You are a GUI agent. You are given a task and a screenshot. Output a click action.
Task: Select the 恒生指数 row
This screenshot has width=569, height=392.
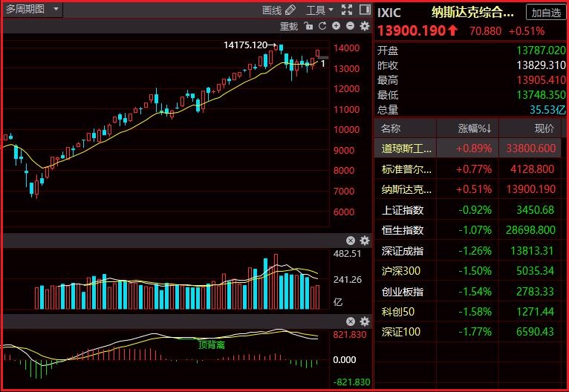click(468, 230)
